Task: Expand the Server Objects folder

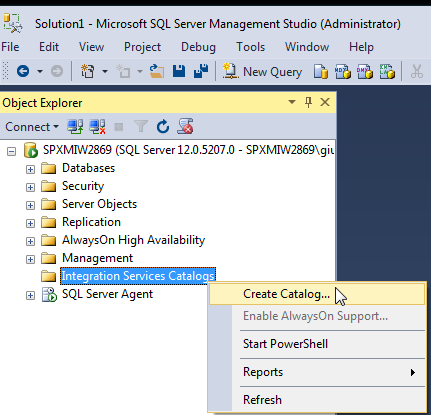Action: [30, 205]
